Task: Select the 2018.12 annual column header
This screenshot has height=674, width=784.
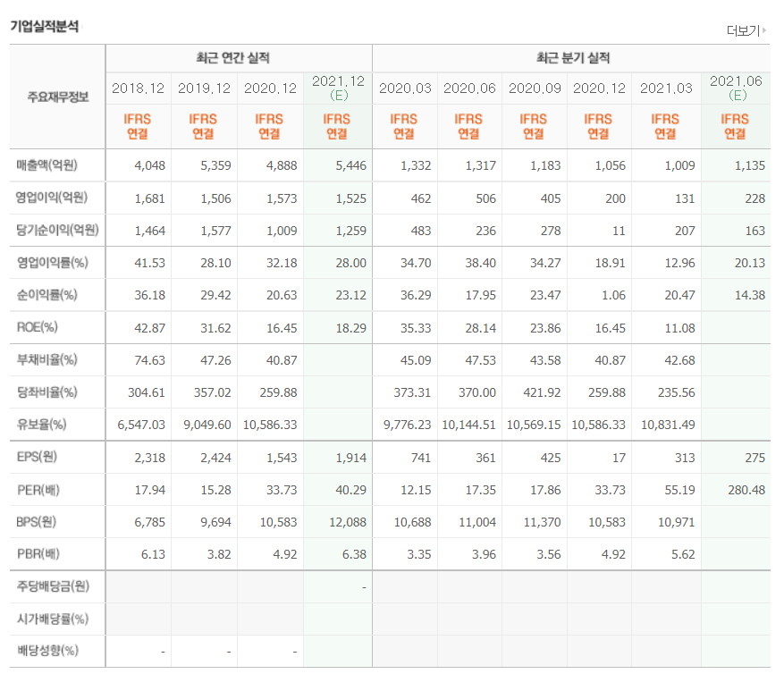Action: pyautogui.click(x=138, y=88)
